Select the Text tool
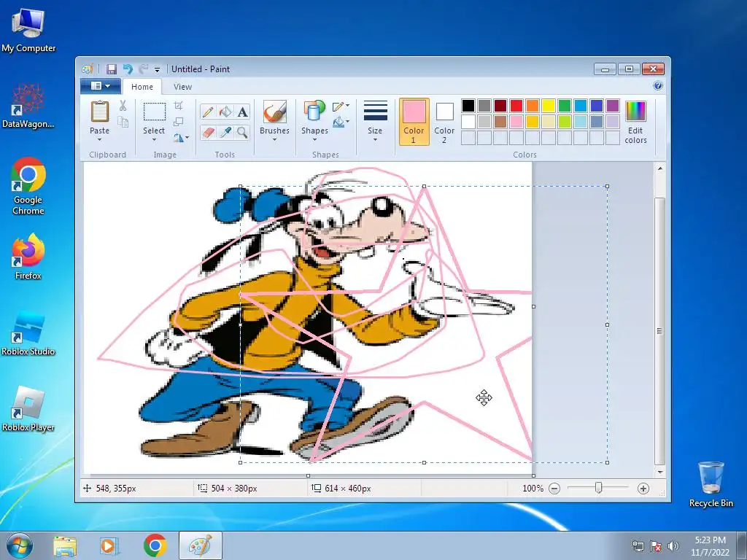Screen dimensions: 747x560 point(242,112)
